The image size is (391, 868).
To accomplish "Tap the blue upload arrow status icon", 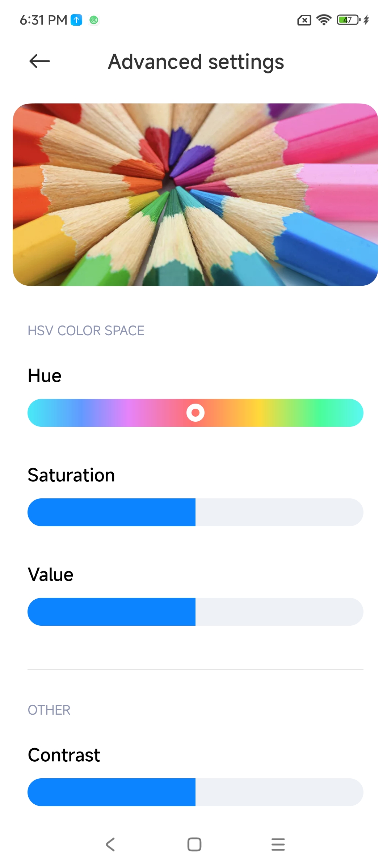I will tap(76, 20).
